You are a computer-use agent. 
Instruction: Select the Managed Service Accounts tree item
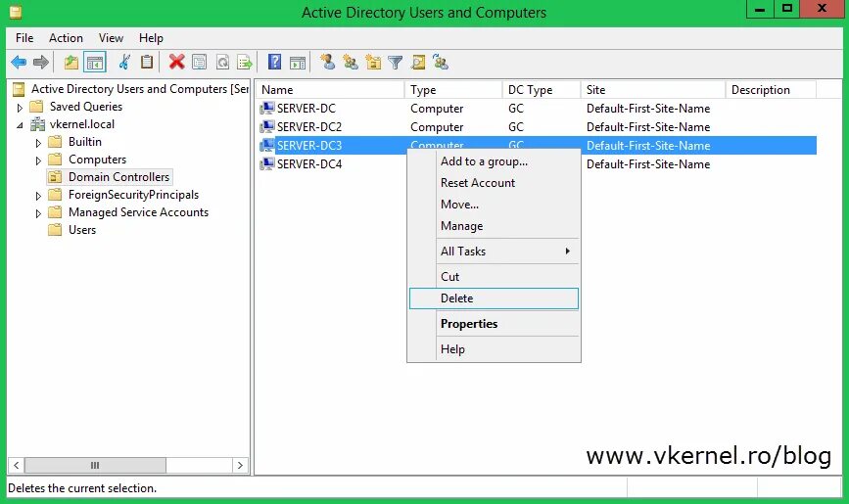point(139,212)
